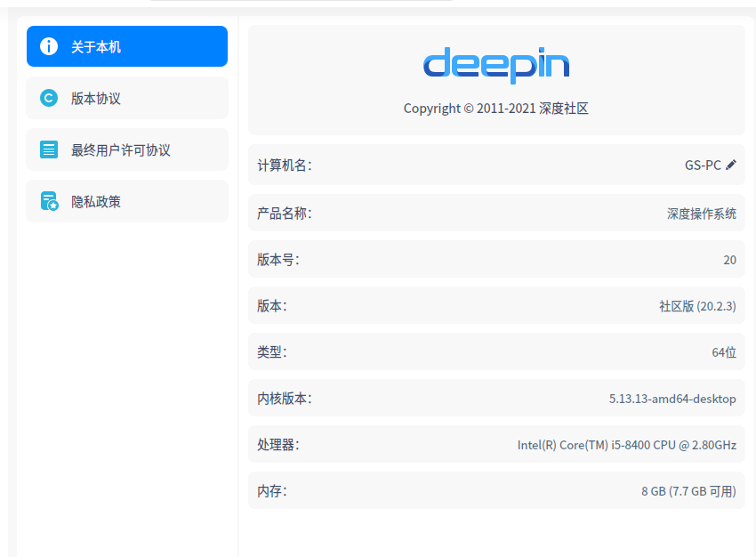Click the memory value 8 GB (7.7 GB 可用)

(688, 491)
